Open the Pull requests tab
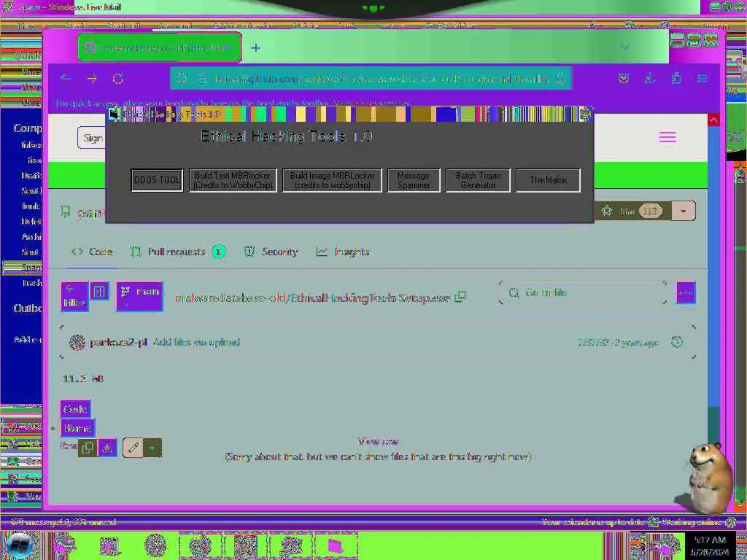The width and height of the screenshot is (747, 560). point(178,252)
